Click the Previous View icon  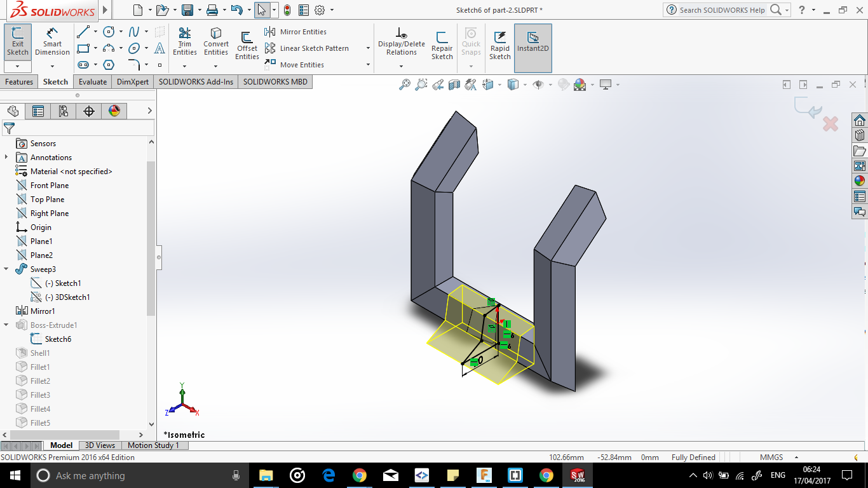437,85
